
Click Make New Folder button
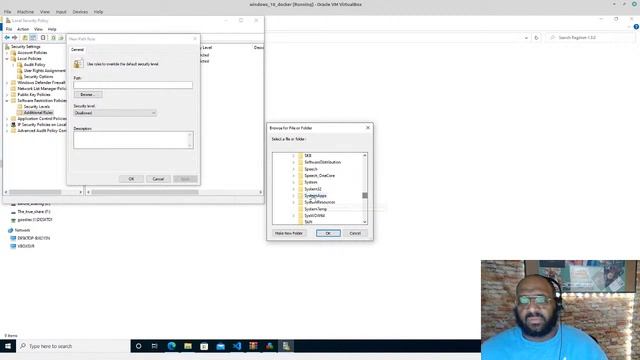click(x=289, y=233)
